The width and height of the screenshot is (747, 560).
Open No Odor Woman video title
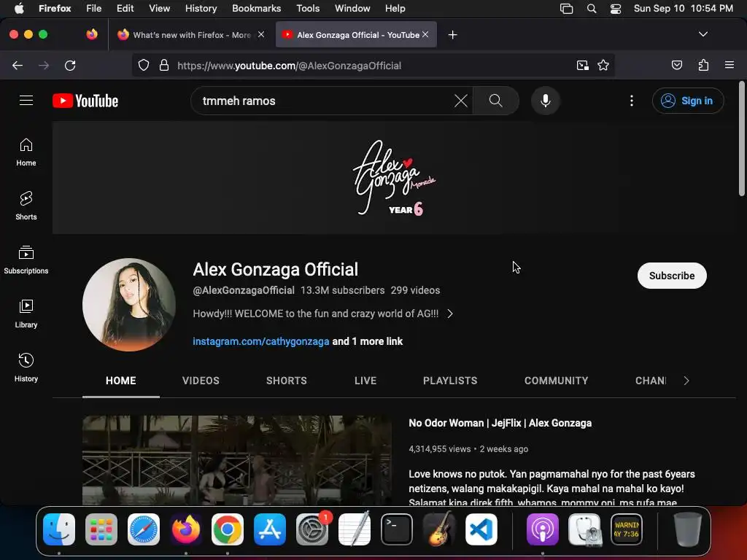coord(500,423)
